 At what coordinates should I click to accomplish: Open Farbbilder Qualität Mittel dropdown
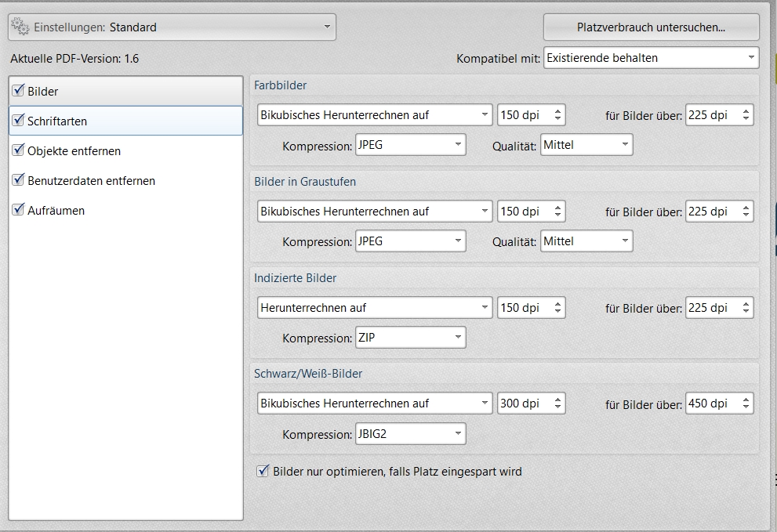(x=586, y=145)
